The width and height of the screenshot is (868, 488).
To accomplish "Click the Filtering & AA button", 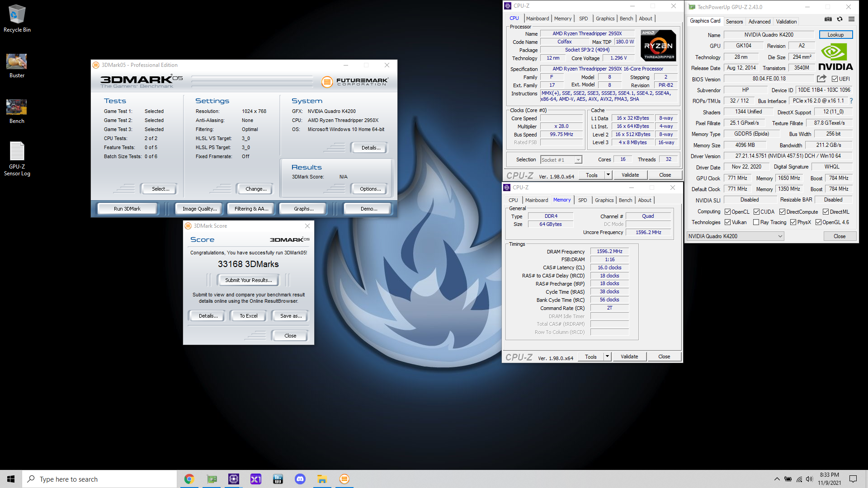I will tap(251, 209).
